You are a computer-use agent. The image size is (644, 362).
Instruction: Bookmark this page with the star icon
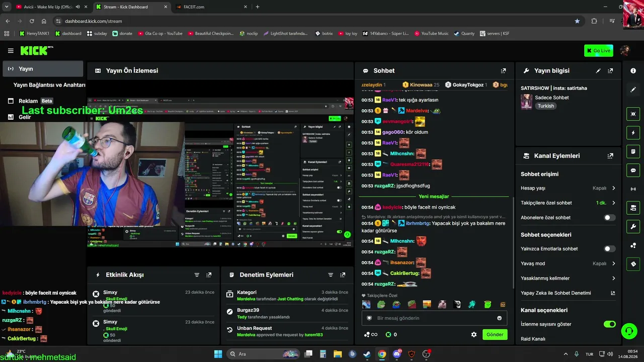(x=577, y=21)
